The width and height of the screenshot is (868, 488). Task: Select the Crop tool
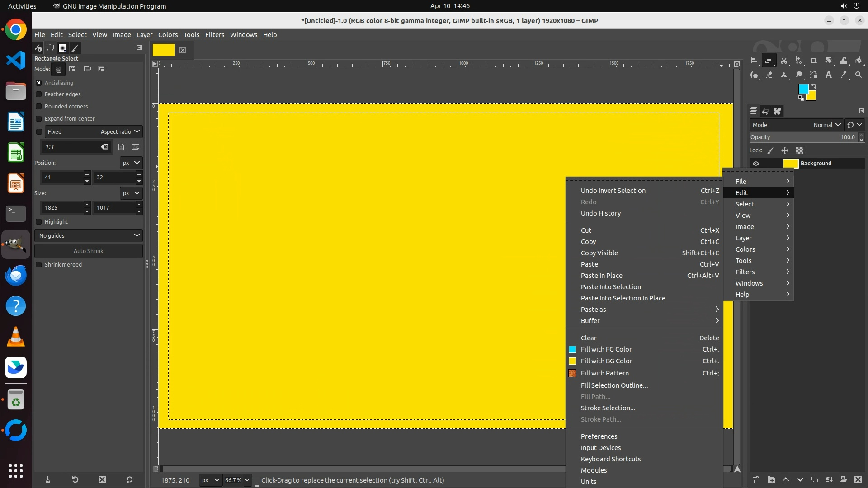click(x=814, y=61)
